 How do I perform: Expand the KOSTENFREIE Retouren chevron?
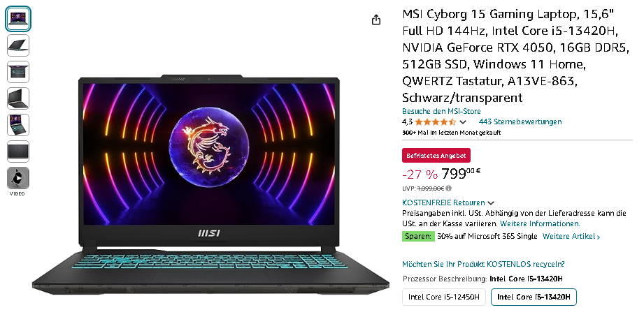click(x=491, y=203)
